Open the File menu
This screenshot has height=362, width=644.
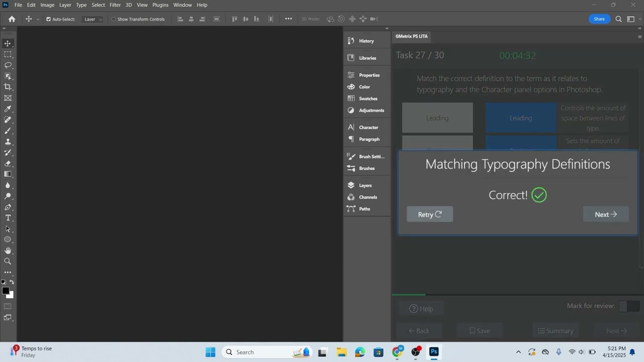(x=18, y=5)
